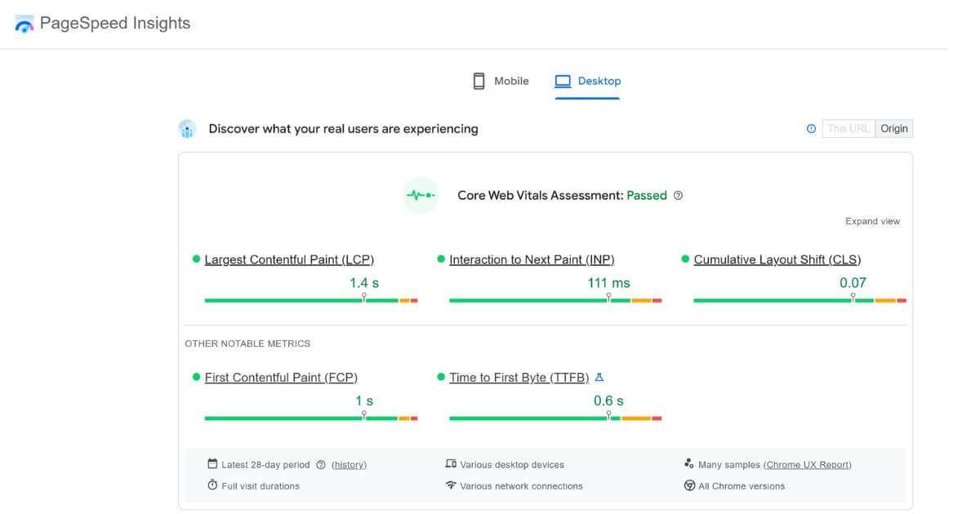980x514 pixels.
Task: Click the globe icon next to All Chrome versions
Action: pos(688,485)
